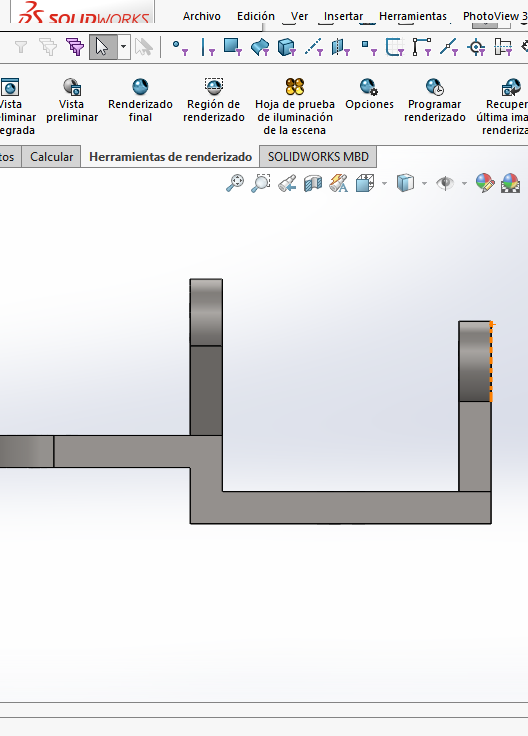Choose Región de renderizado tool

click(214, 100)
